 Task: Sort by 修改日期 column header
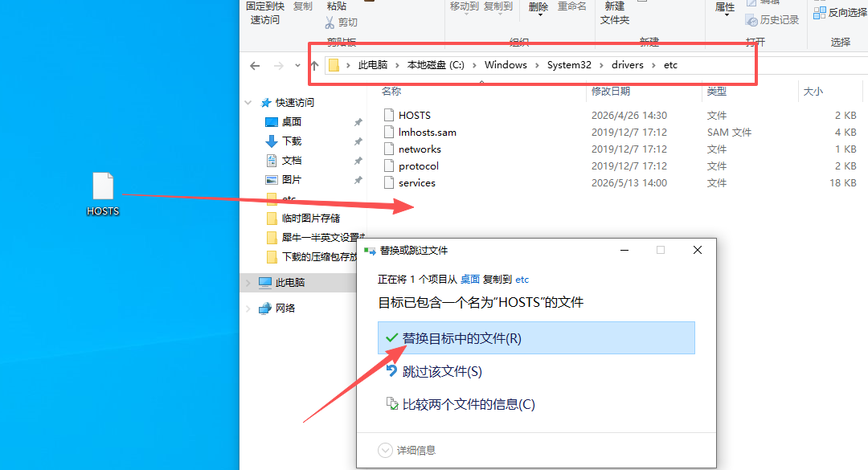[611, 92]
